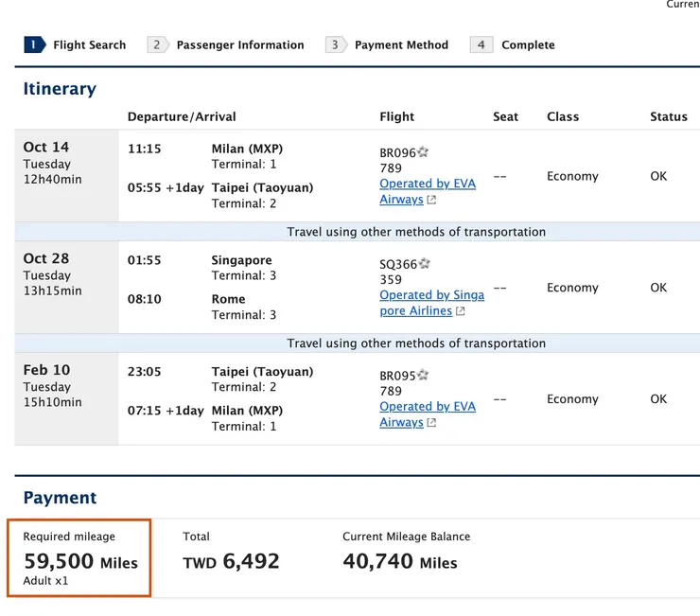
Task: Click the step 2 number badge
Action: (x=157, y=44)
